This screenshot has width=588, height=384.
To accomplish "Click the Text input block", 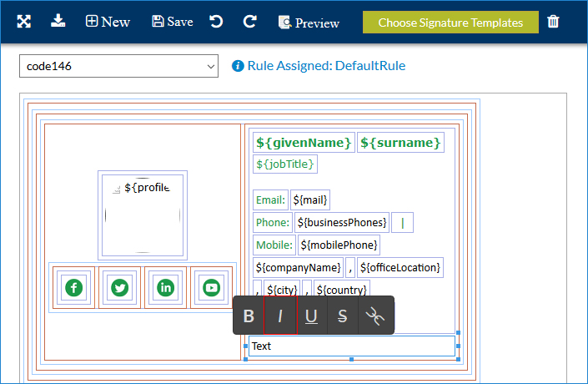I will (x=351, y=346).
